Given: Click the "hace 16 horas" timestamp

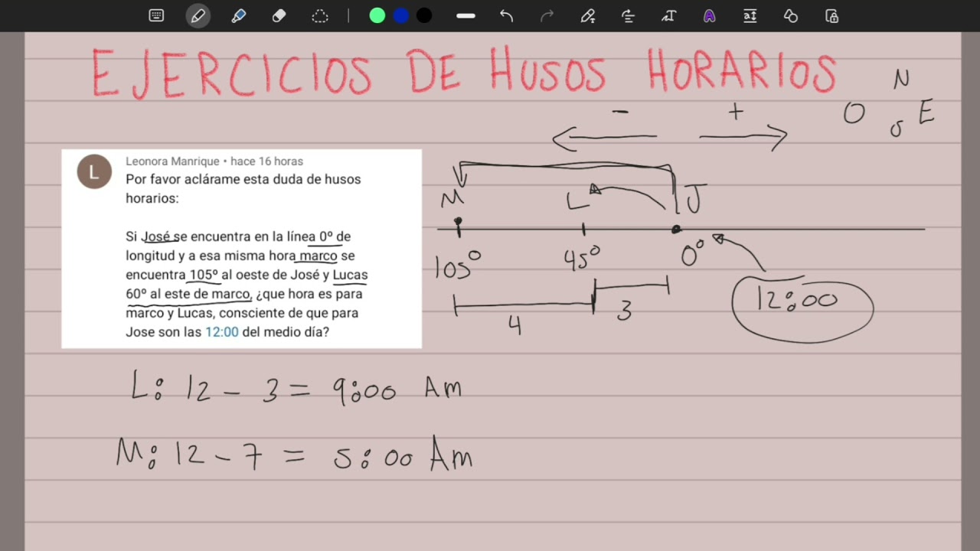Looking at the screenshot, I should pyautogui.click(x=266, y=161).
